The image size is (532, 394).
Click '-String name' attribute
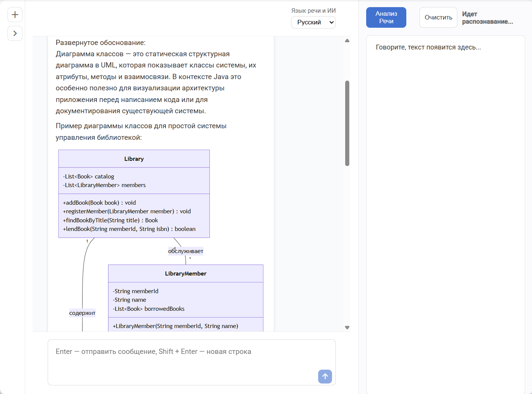129,300
